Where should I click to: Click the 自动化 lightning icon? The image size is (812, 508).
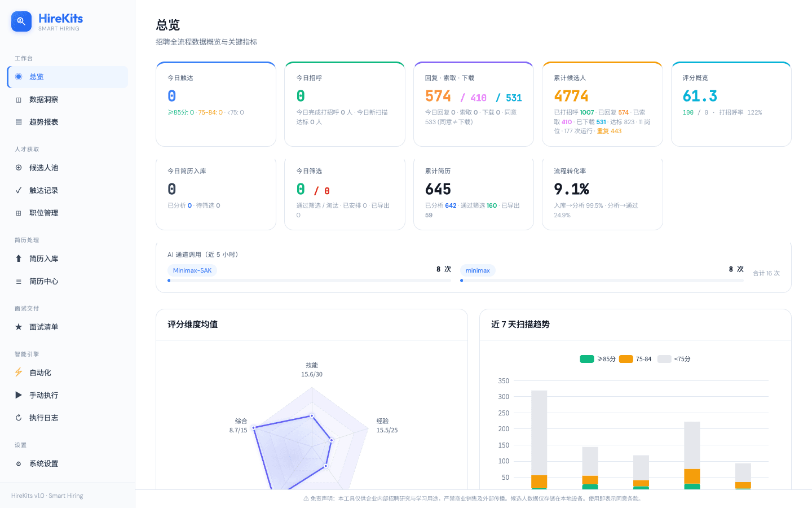point(19,373)
